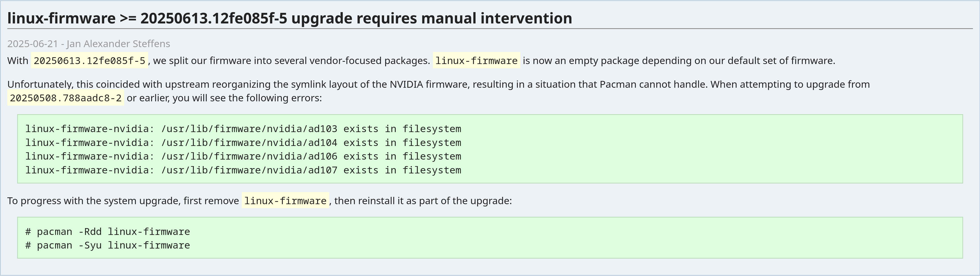980x276 pixels.
Task: Click the text "empty package depending on our default"
Action: pos(647,60)
